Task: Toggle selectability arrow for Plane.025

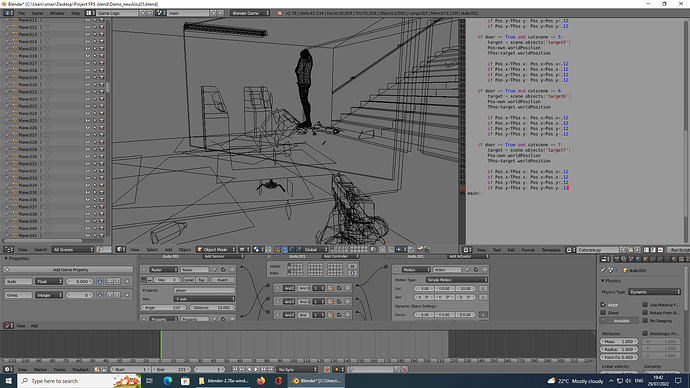Action: click(95, 121)
